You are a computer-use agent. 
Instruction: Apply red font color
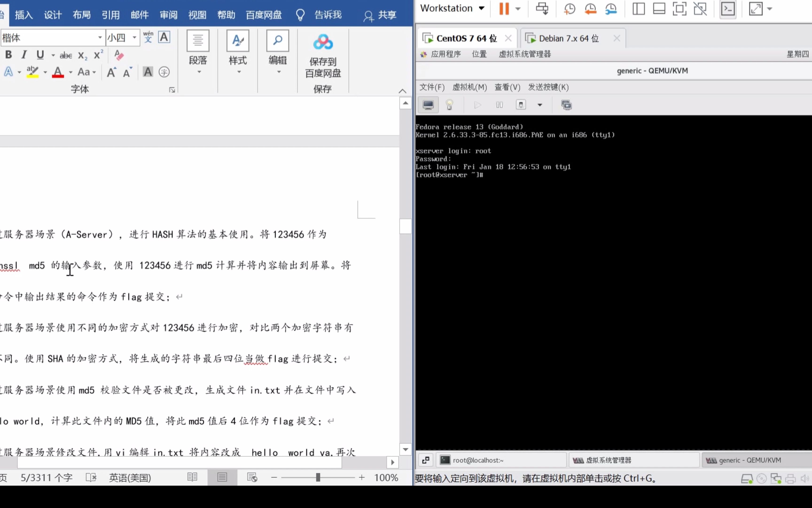click(x=58, y=72)
